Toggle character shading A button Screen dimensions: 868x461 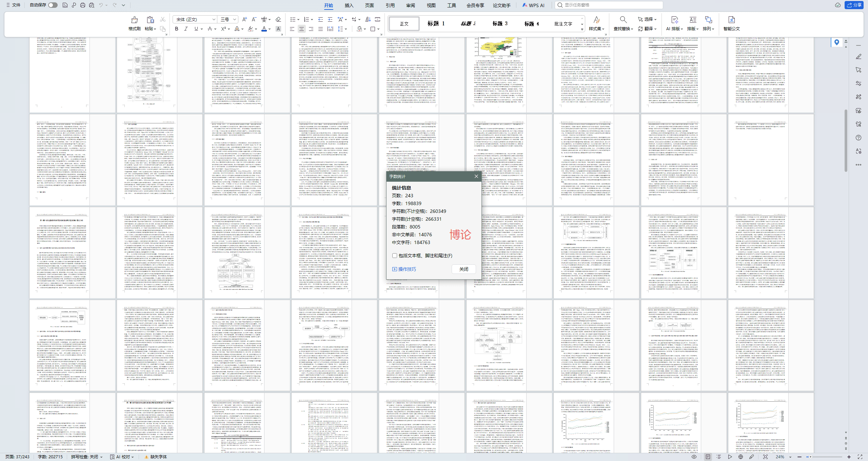coord(278,29)
